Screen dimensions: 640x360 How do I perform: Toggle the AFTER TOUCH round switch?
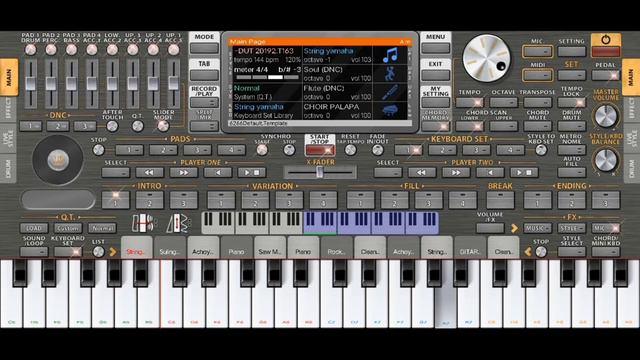tap(112, 126)
